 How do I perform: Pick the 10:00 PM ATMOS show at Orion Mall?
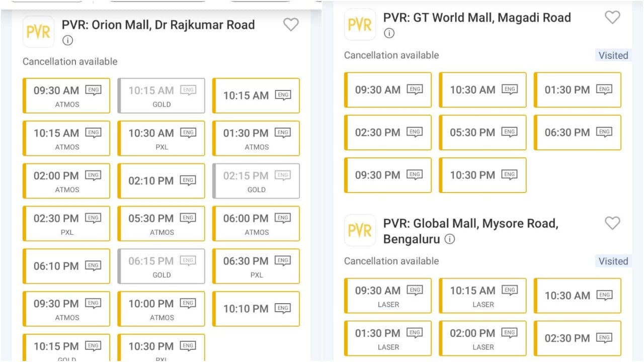(x=162, y=309)
